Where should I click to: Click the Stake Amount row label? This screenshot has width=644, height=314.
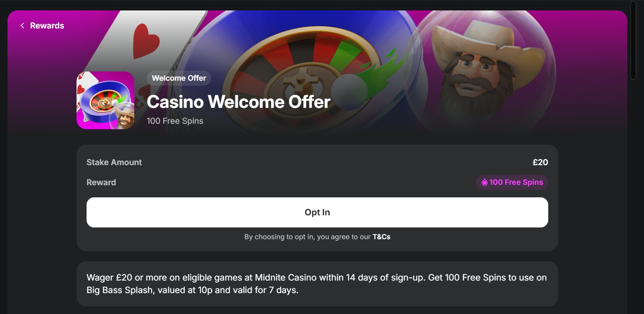point(114,162)
